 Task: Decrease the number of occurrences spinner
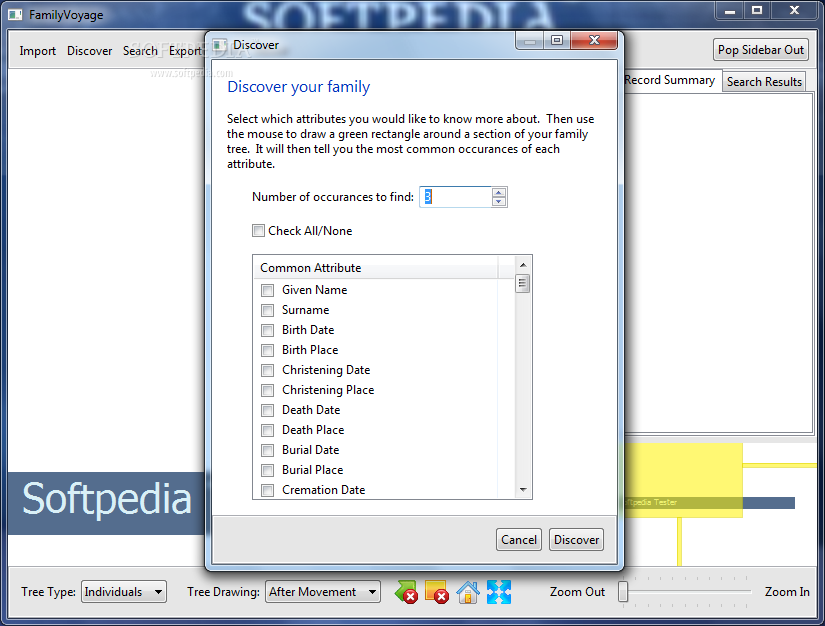tap(499, 201)
